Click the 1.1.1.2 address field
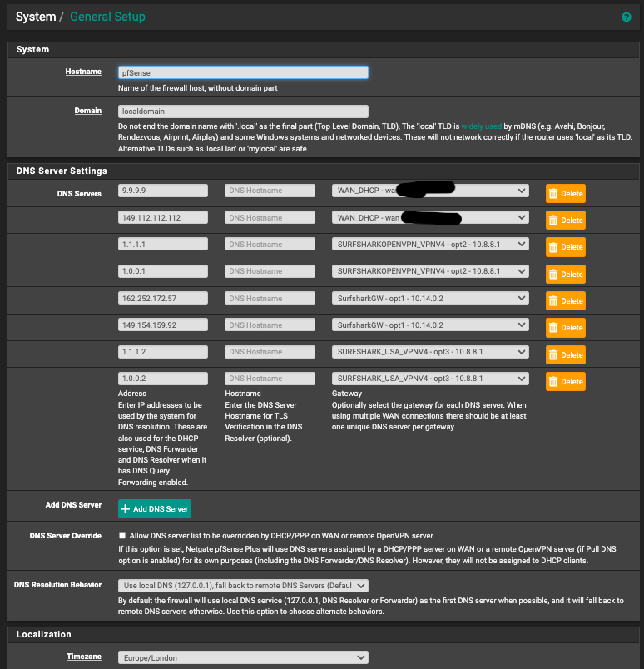 (163, 352)
